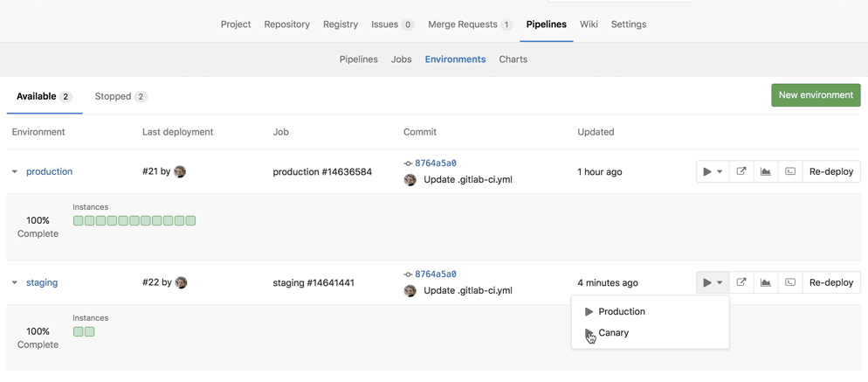Open the Merge Requests tab
The image size is (868, 382).
[470, 24]
